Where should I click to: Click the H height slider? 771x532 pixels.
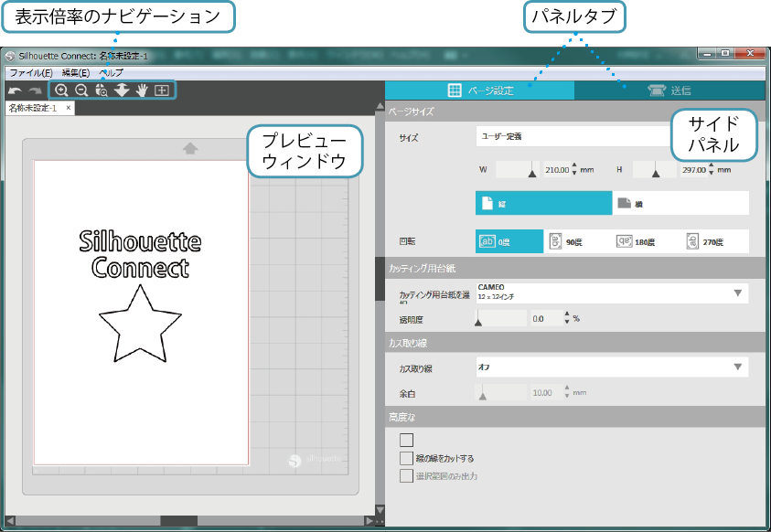[x=655, y=170]
